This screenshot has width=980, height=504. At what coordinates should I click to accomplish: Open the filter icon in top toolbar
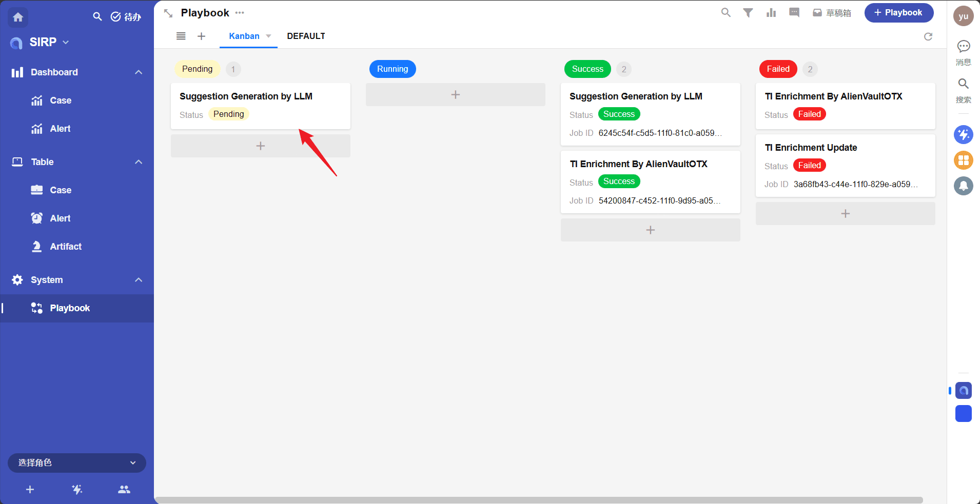(748, 13)
